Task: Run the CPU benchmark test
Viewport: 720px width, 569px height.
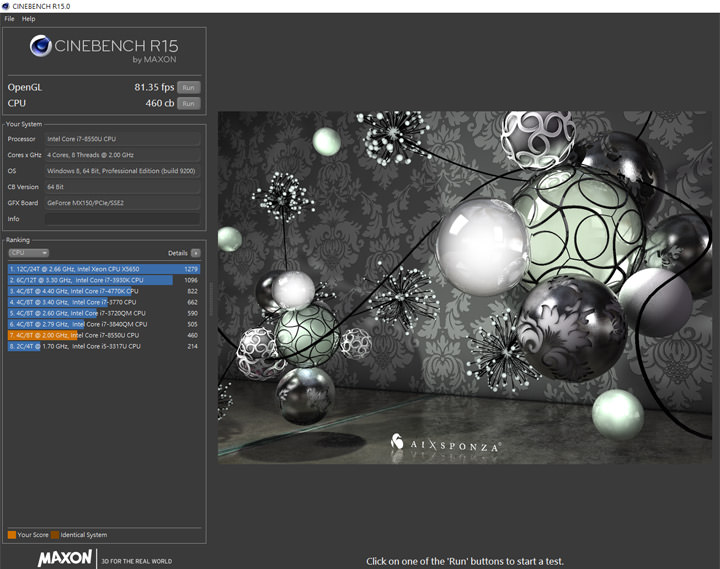Action: tap(187, 103)
